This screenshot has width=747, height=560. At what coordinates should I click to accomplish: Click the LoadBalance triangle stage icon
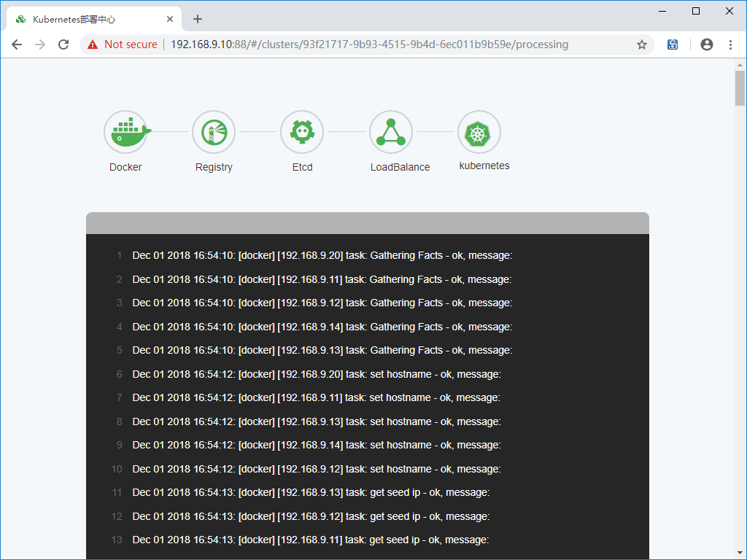pyautogui.click(x=391, y=132)
